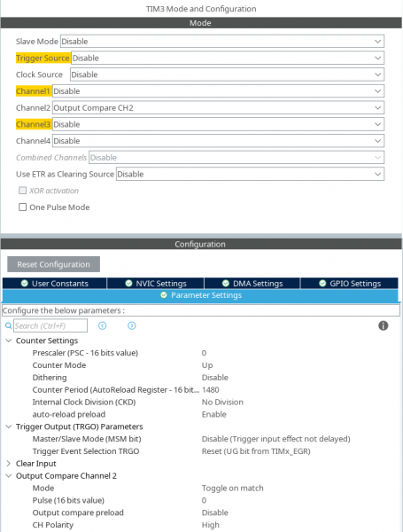
Task: Click the CH Polarity value High
Action: [211, 525]
